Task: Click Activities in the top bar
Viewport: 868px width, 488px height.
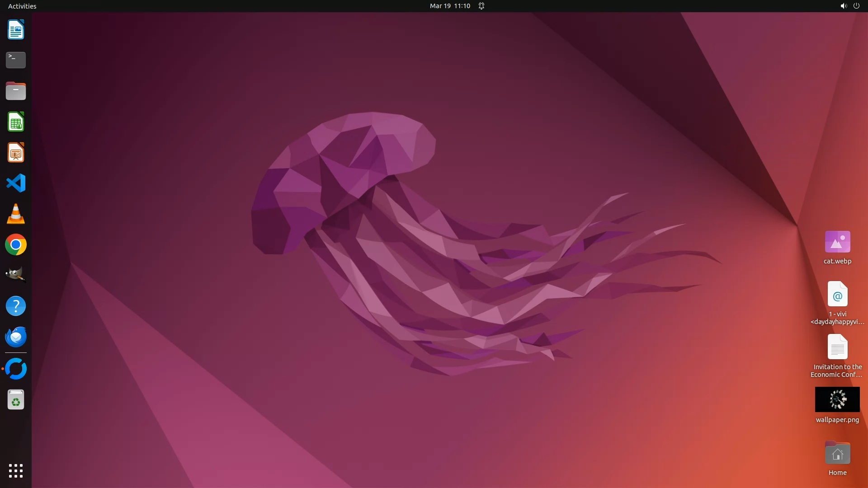Action: pos(22,6)
